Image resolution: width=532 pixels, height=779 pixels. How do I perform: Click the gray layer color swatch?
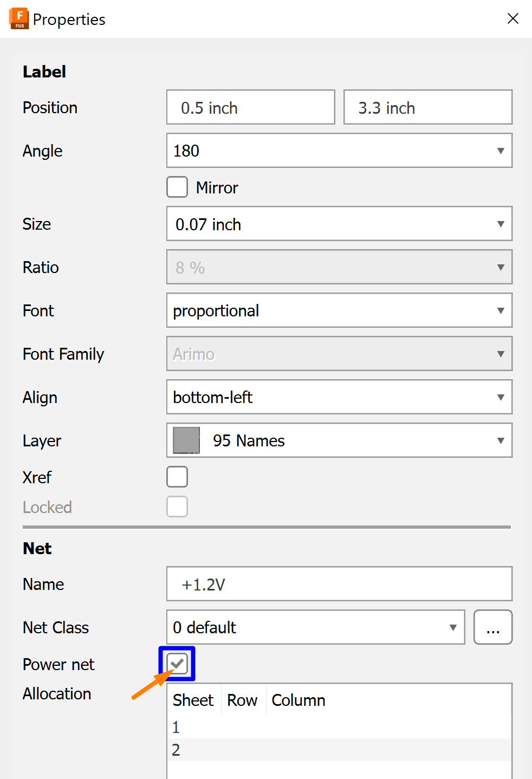click(x=186, y=440)
